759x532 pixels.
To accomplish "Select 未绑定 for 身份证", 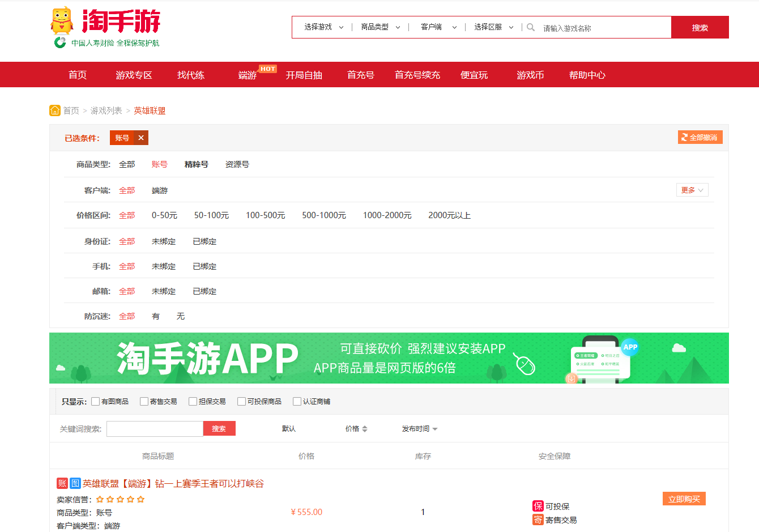I will [x=164, y=241].
